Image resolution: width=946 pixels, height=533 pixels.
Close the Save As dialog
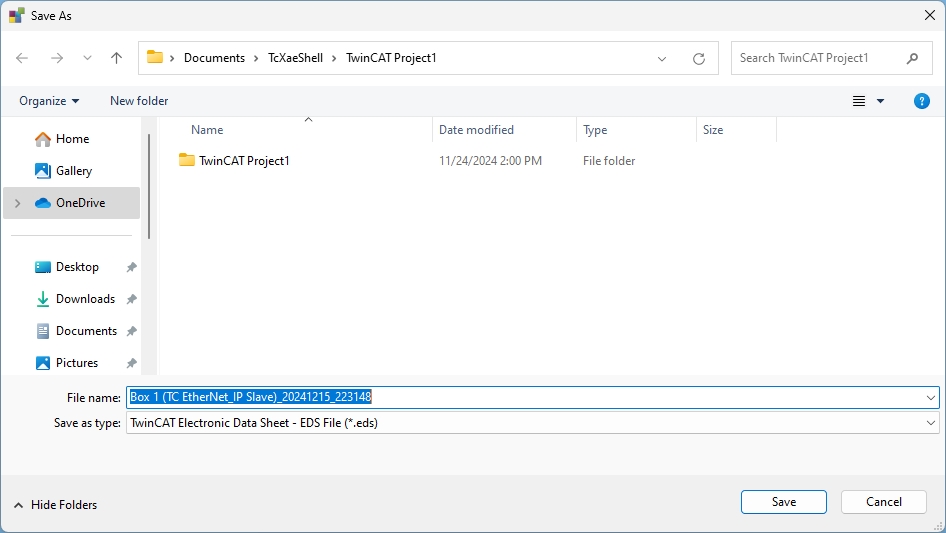tap(930, 16)
